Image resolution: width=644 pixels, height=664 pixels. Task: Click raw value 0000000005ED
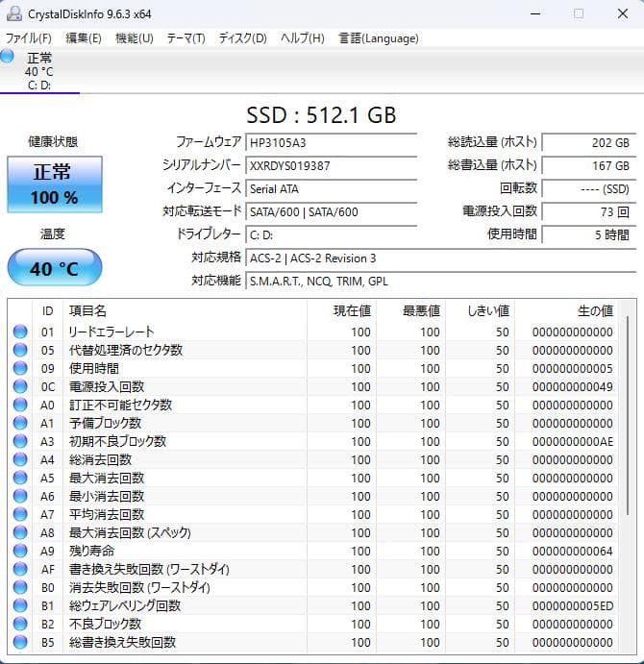(x=573, y=606)
